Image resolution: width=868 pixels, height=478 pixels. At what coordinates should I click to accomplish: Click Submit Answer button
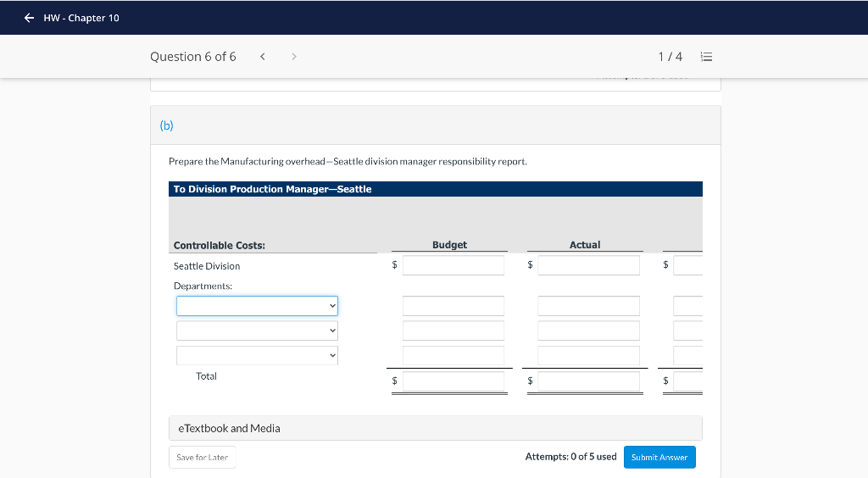tap(659, 458)
